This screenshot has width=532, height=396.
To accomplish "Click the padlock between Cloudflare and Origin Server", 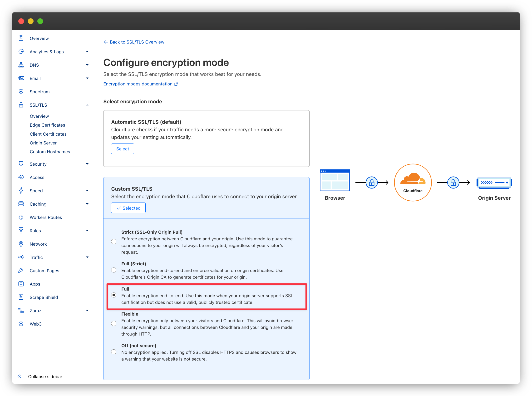I will 453,183.
